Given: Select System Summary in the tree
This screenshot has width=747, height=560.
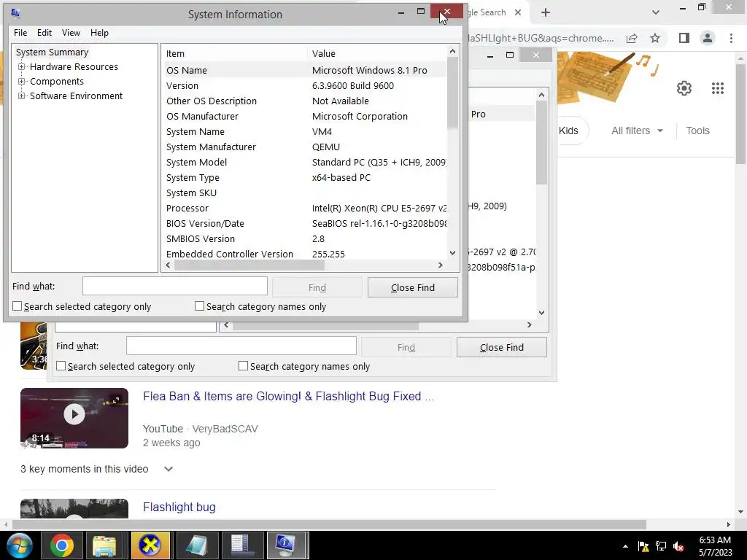Looking at the screenshot, I should (52, 52).
